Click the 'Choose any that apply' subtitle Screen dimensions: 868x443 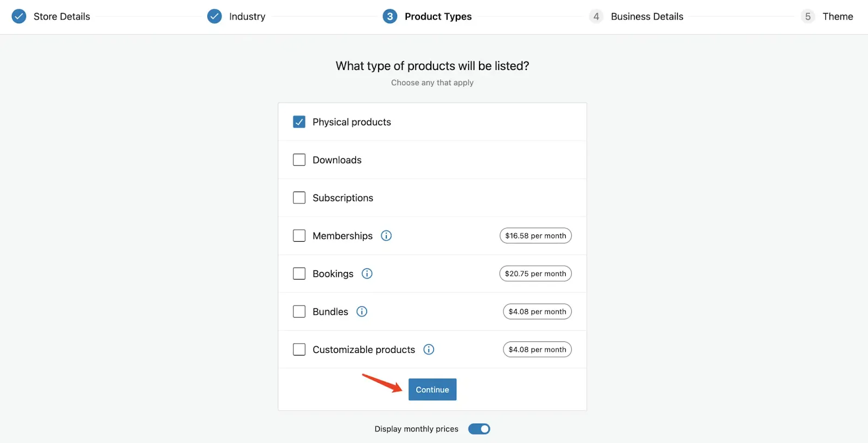click(x=432, y=83)
